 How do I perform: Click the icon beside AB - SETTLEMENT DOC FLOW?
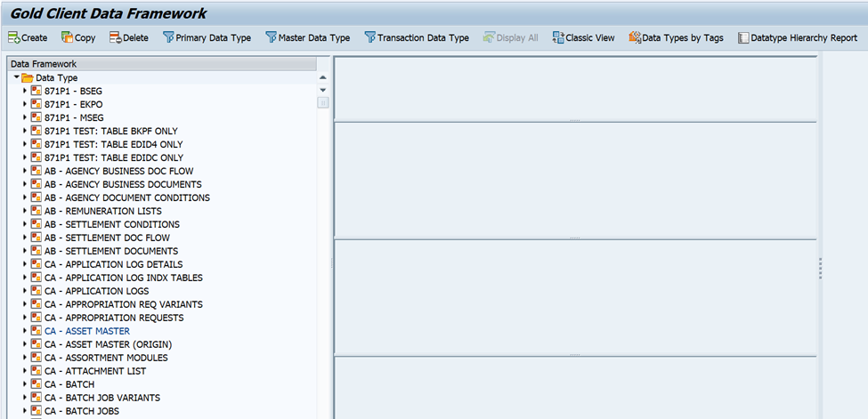(36, 238)
